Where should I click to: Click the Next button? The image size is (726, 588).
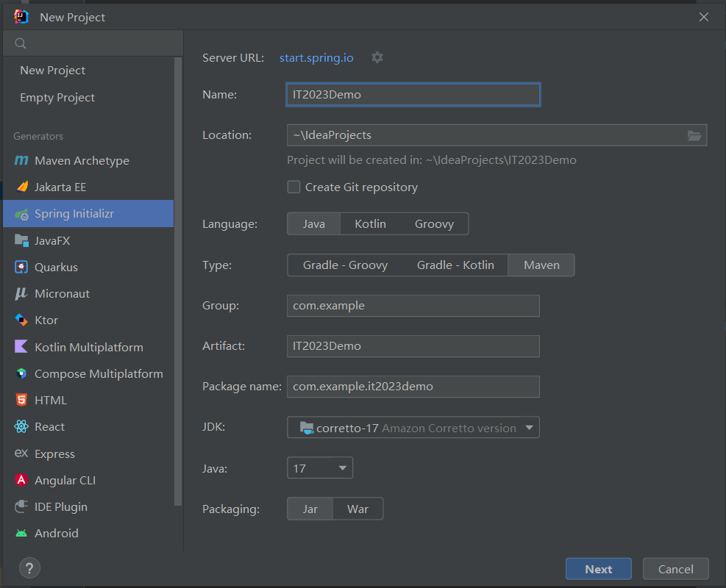tap(598, 569)
